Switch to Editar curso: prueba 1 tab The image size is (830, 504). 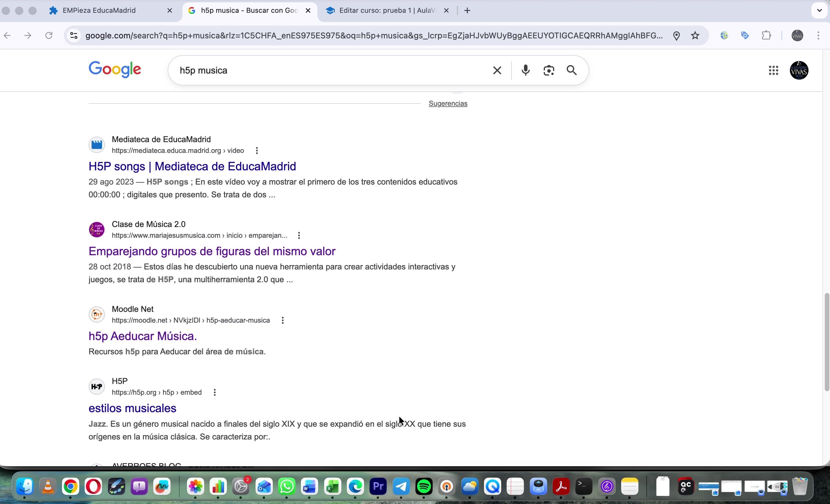(x=387, y=10)
